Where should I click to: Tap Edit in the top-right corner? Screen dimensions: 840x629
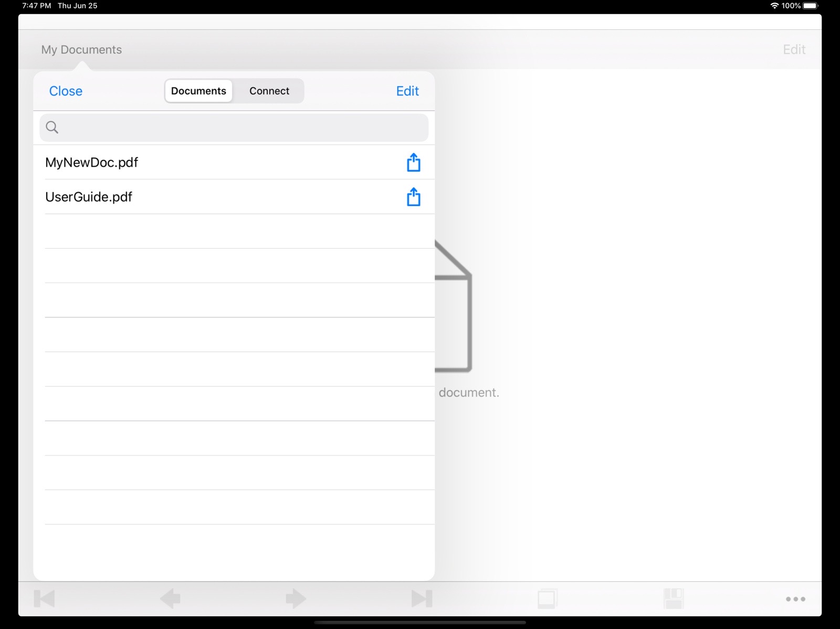(x=794, y=50)
